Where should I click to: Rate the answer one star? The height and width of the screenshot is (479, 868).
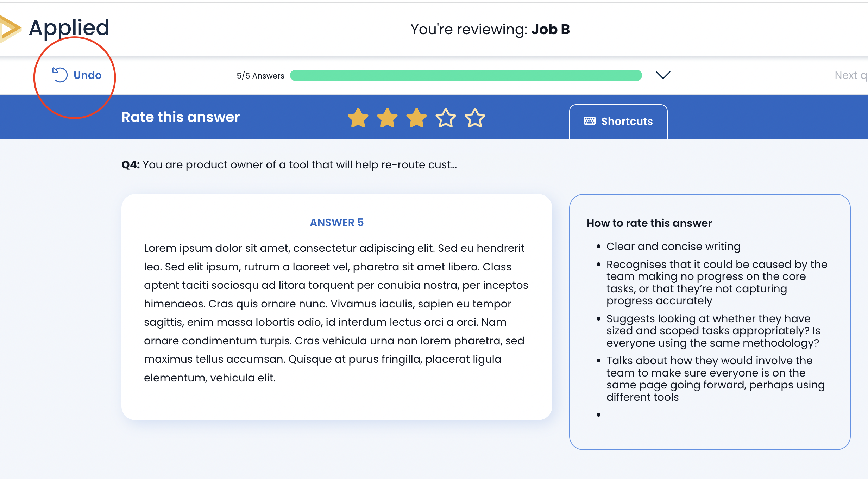pos(358,118)
